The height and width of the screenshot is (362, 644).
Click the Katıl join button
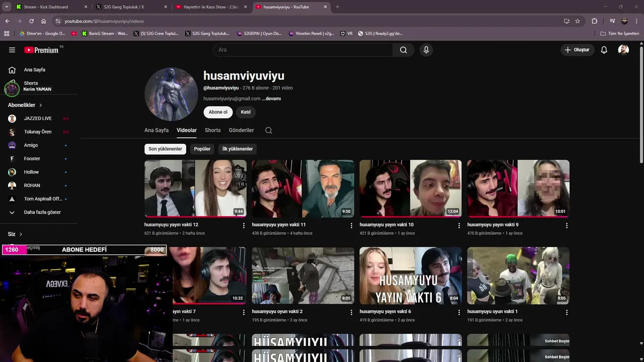tap(246, 112)
